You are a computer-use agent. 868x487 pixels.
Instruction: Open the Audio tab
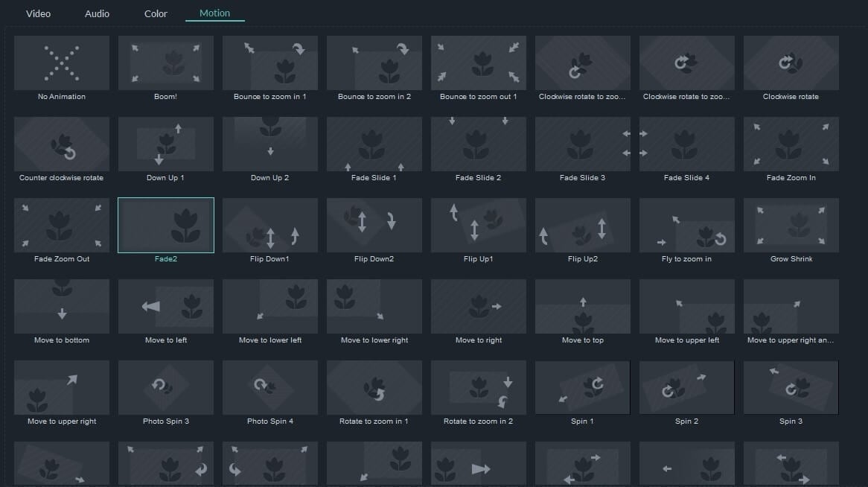coord(97,13)
